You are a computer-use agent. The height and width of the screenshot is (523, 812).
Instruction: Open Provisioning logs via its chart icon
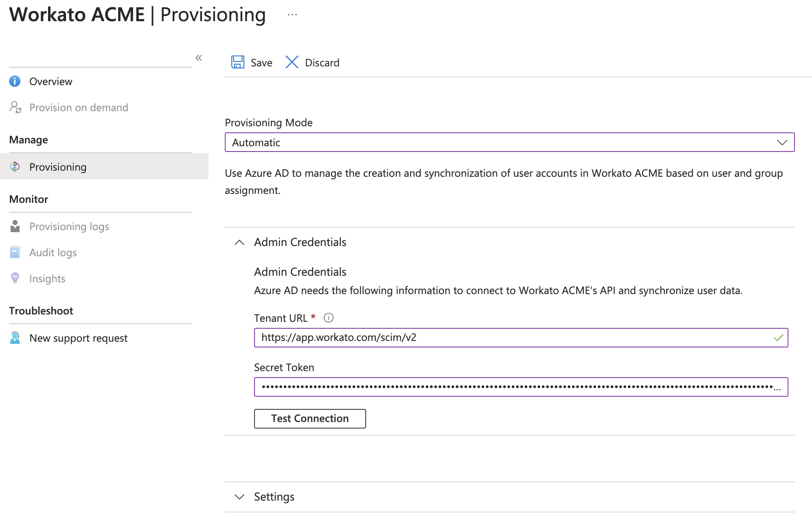[15, 226]
